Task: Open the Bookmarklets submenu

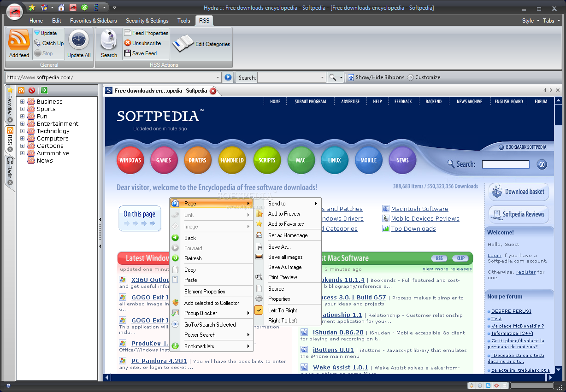Action: pos(212,346)
